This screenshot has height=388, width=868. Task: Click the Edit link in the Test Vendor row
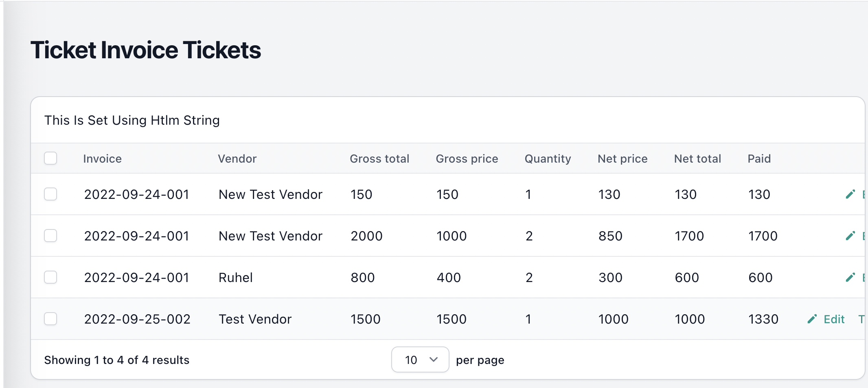click(x=834, y=319)
